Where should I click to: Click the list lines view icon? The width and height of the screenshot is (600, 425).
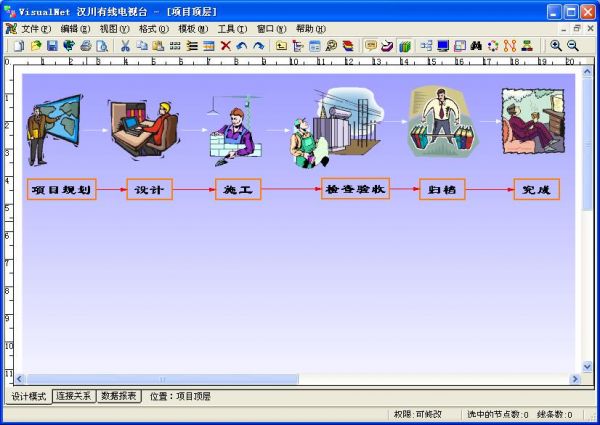click(x=192, y=46)
